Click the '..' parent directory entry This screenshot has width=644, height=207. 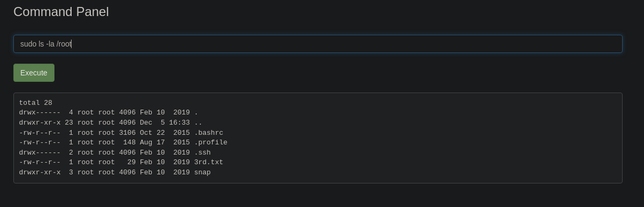coord(198,122)
